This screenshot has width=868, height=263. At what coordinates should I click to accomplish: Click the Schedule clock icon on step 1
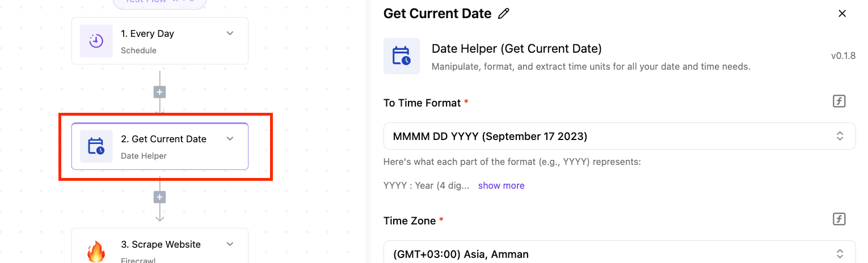click(96, 41)
